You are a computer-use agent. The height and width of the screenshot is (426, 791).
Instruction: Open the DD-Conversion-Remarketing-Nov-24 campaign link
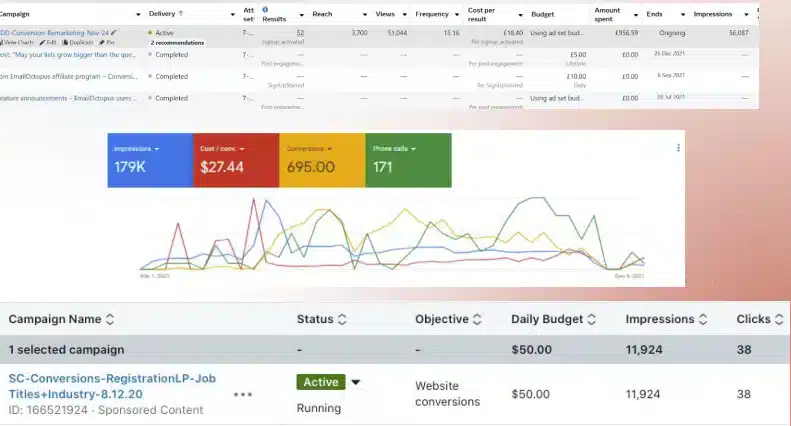tap(54, 33)
